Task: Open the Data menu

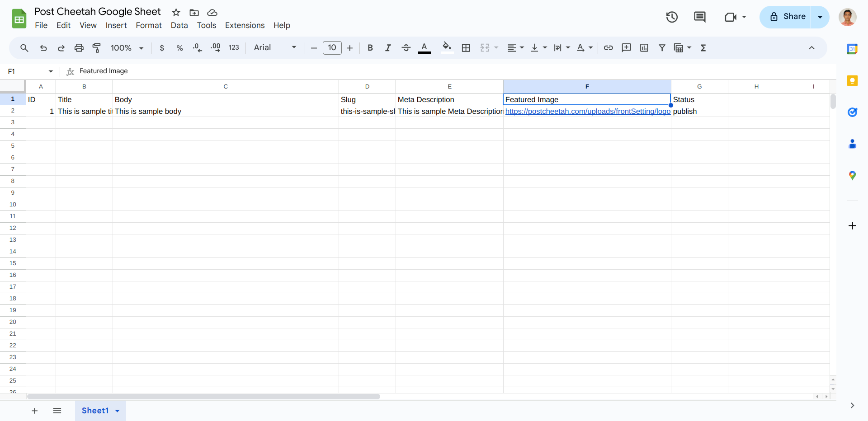Action: 179,25
